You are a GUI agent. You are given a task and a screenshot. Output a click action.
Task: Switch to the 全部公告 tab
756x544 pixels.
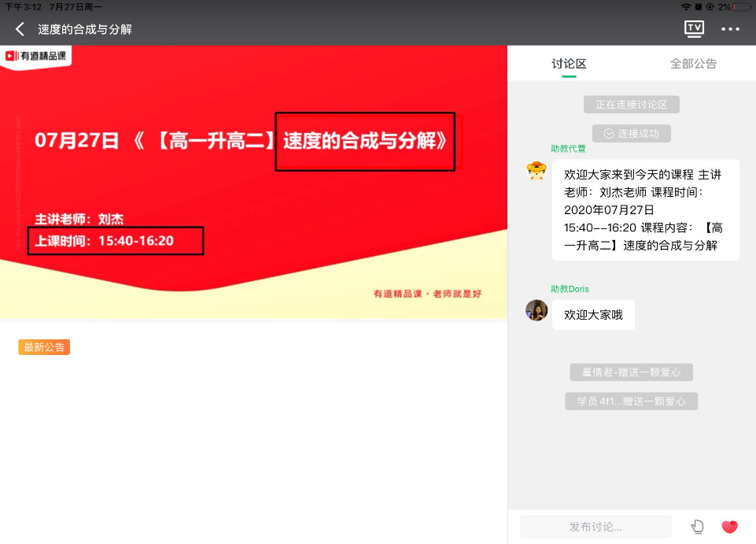click(693, 64)
